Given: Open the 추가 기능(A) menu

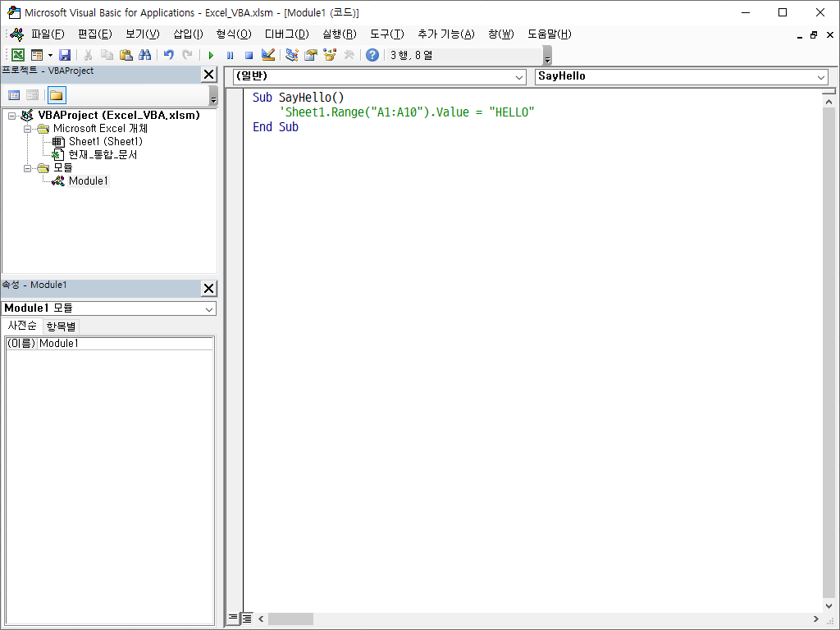Looking at the screenshot, I should pyautogui.click(x=445, y=34).
